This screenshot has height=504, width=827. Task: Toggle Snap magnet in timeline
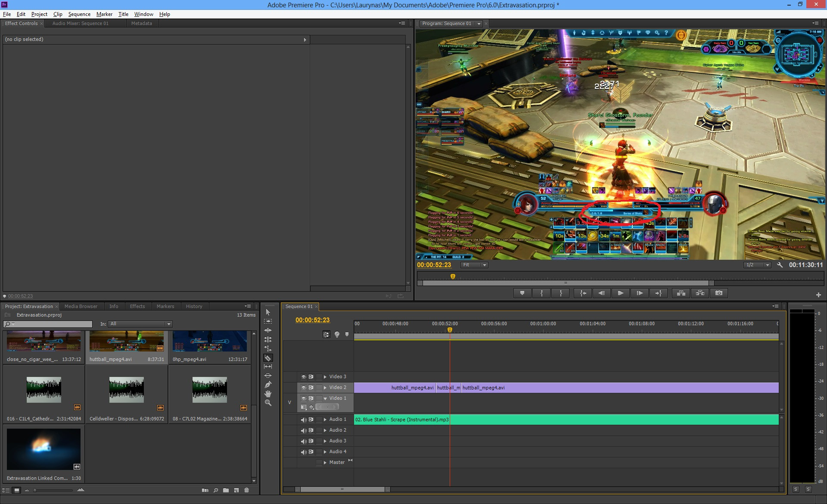[x=326, y=334]
